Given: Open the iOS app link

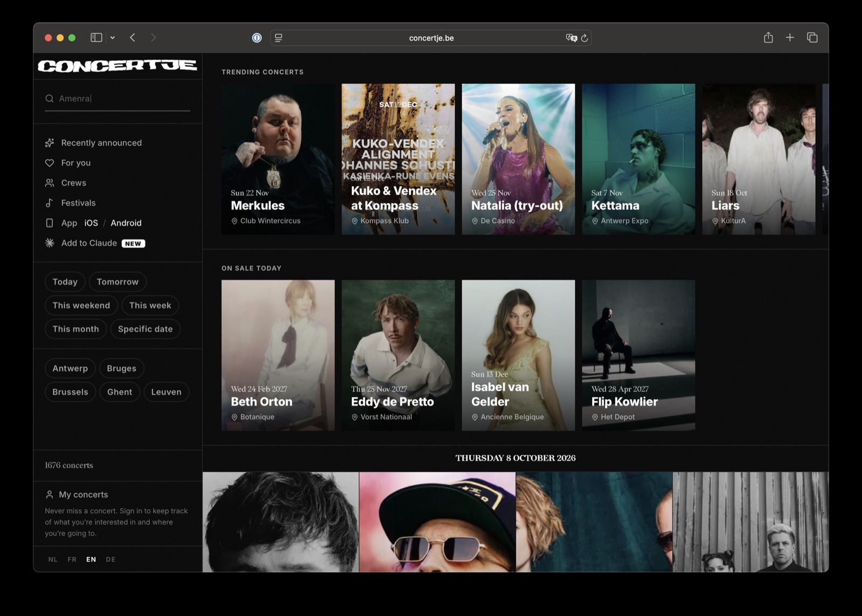Looking at the screenshot, I should 91,223.
